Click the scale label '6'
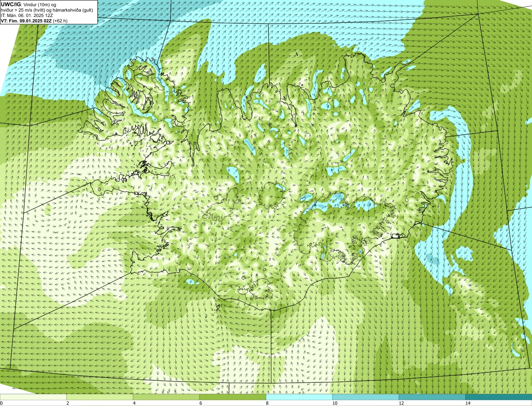 click(x=200, y=403)
